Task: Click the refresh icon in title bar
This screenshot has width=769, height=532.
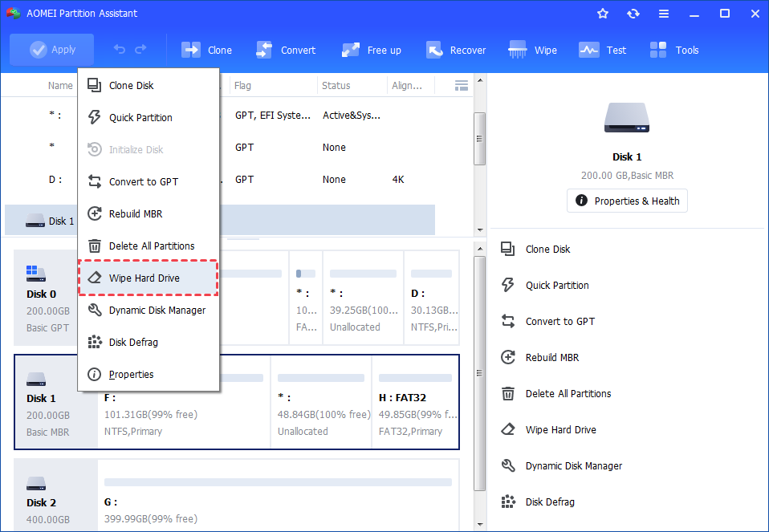Action: (x=633, y=14)
